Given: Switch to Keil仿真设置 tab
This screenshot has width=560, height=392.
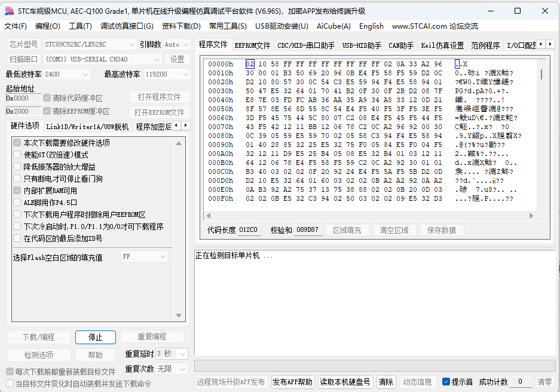Looking at the screenshot, I should (442, 45).
